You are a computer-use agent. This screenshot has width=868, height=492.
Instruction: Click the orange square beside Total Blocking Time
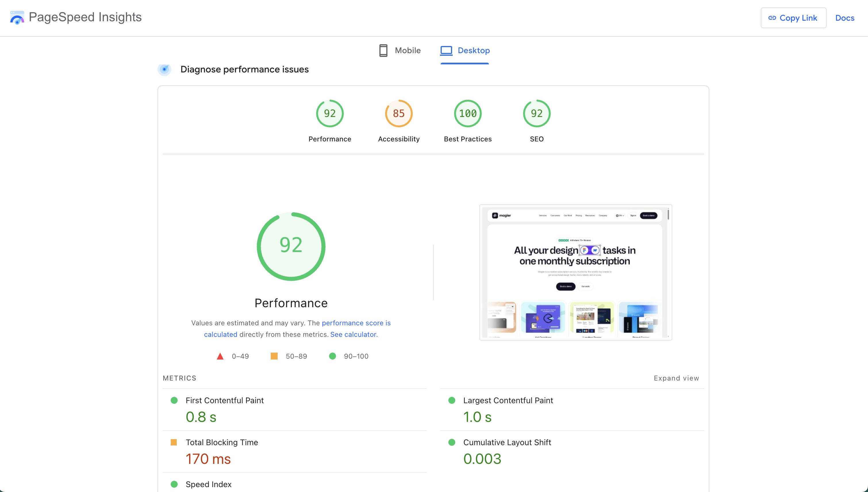click(174, 442)
